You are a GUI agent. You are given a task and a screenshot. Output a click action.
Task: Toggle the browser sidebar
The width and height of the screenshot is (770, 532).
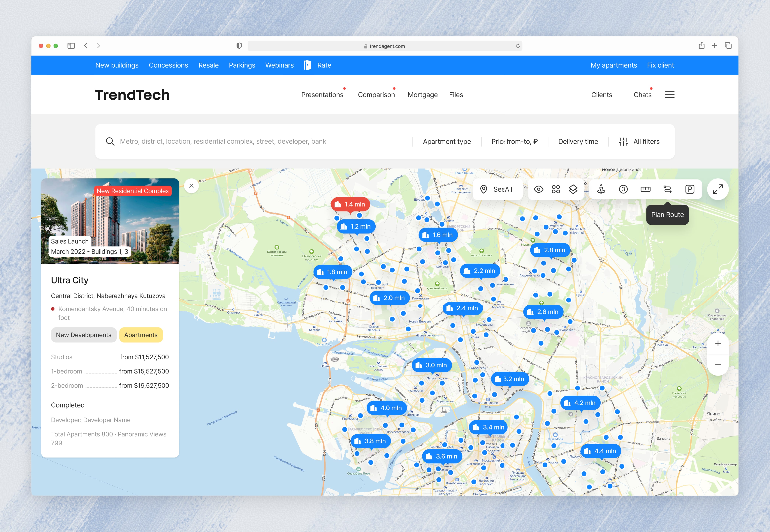tap(71, 46)
